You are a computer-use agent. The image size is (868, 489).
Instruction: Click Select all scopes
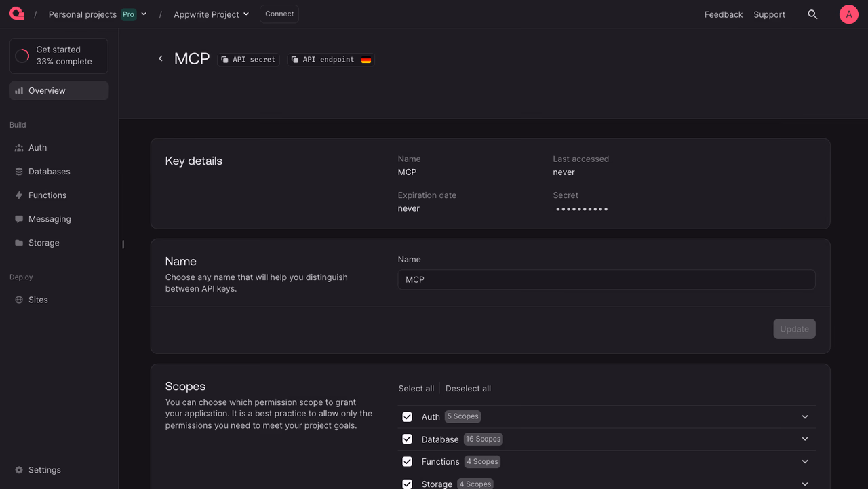point(416,389)
